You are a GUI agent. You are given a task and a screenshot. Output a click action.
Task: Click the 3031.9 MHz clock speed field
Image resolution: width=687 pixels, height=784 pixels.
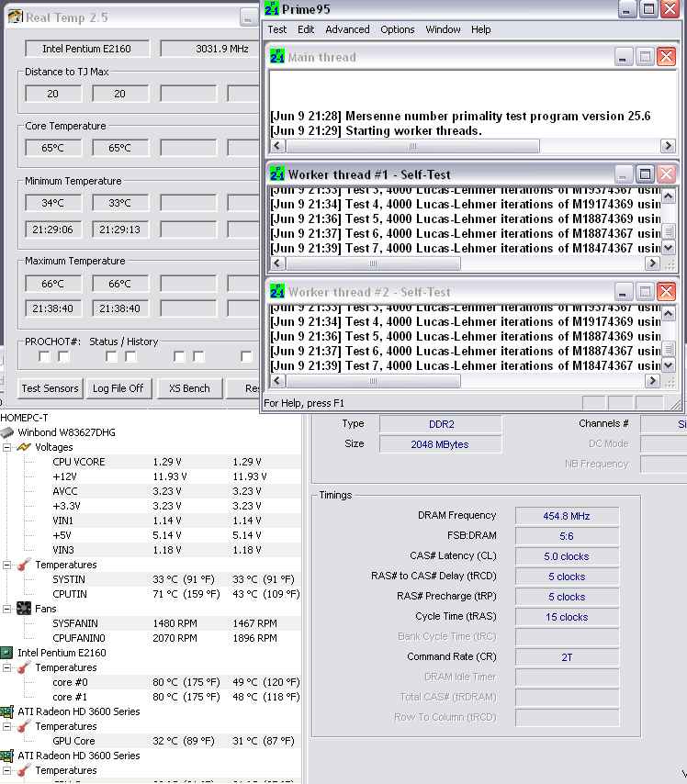pyautogui.click(x=210, y=49)
